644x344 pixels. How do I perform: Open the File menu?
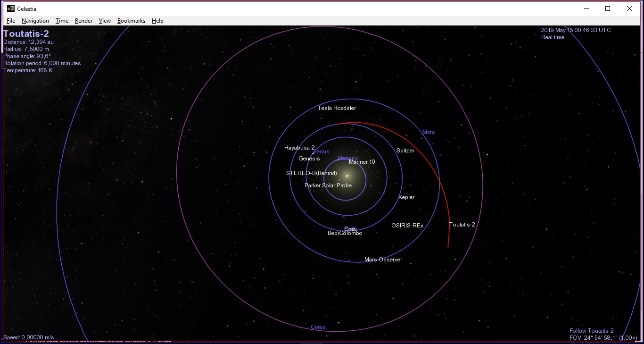pos(11,21)
